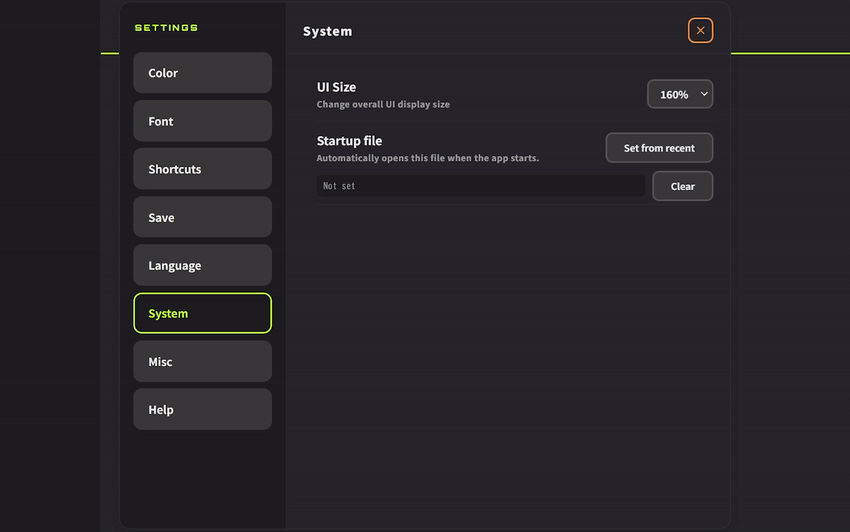The width and height of the screenshot is (850, 532).
Task: Open the Help section in sidebar
Action: pos(202,409)
